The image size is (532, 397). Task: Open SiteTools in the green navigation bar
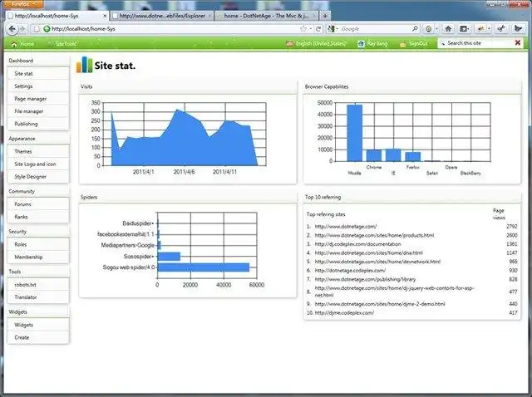(66, 44)
